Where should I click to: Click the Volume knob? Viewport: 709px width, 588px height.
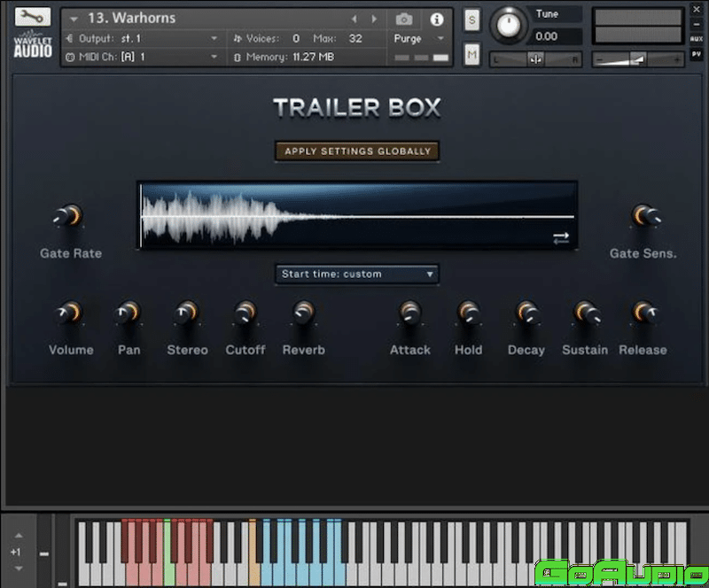coord(70,313)
